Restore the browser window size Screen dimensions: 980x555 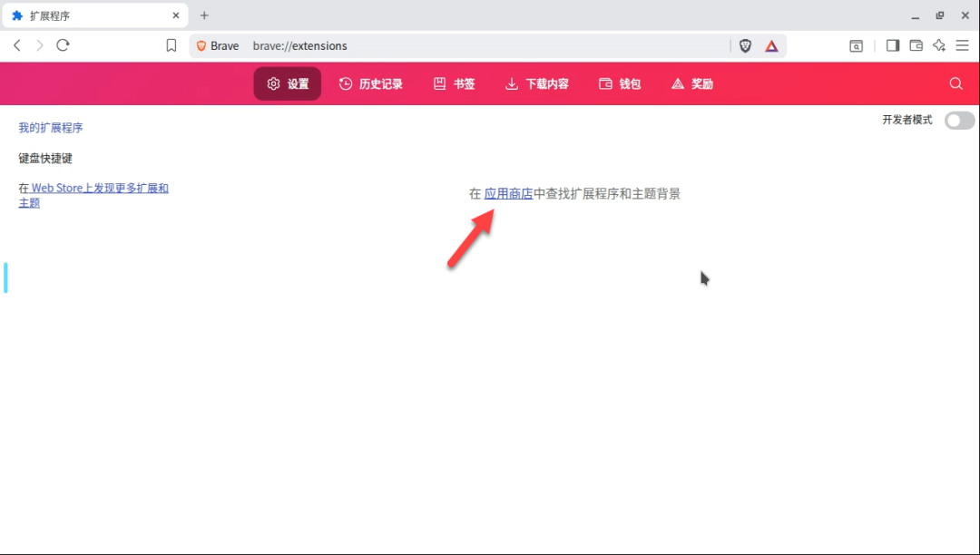tap(940, 15)
